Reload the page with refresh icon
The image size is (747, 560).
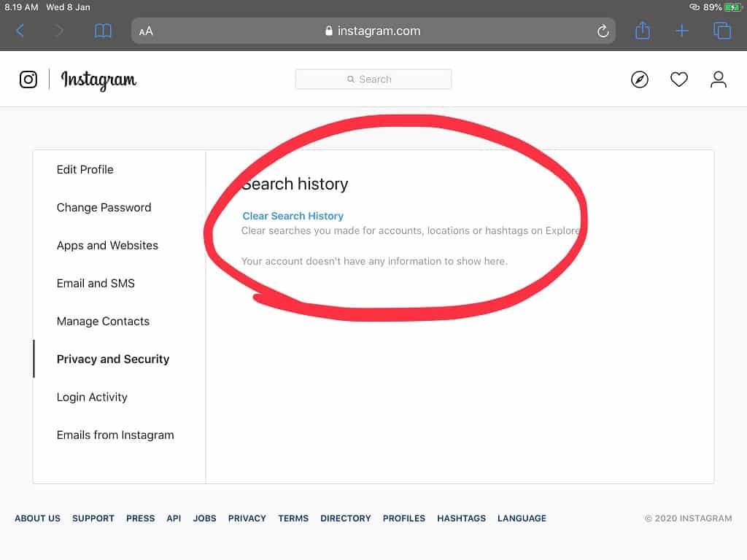[603, 31]
